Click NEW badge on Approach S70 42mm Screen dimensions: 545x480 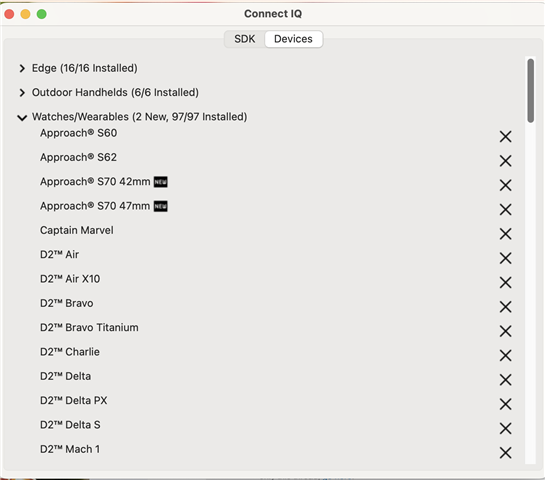pyautogui.click(x=161, y=182)
